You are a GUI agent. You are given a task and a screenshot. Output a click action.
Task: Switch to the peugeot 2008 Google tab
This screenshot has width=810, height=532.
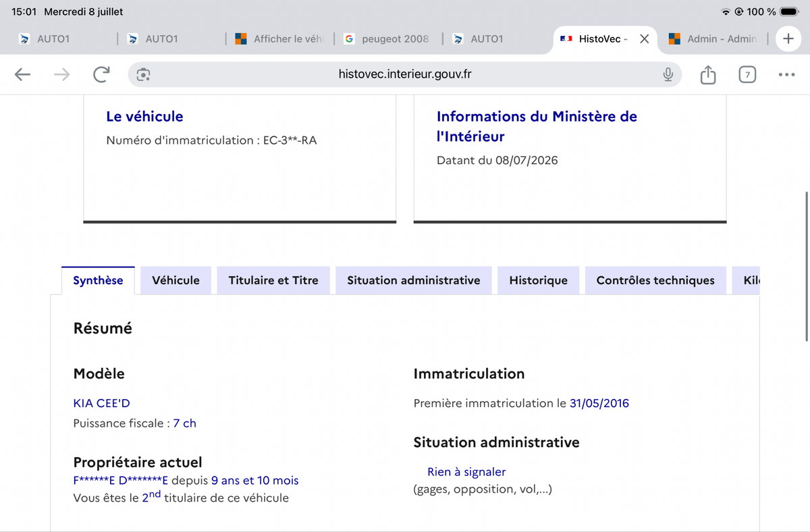[386, 39]
